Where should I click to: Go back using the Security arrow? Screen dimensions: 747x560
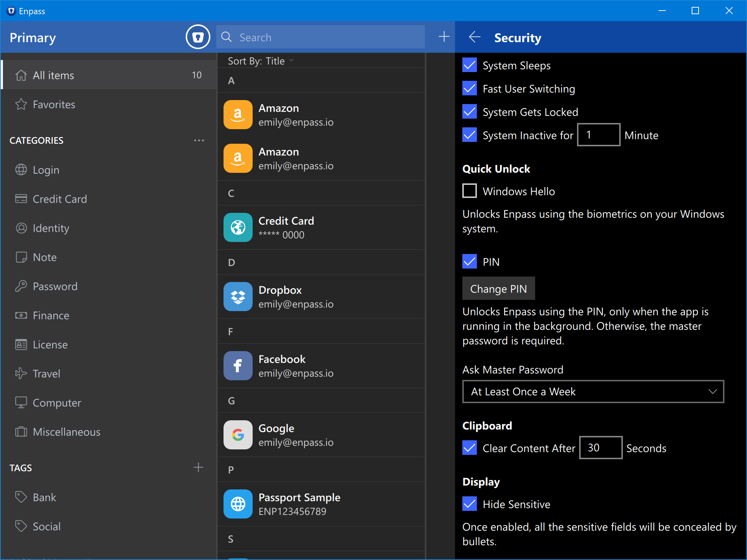(x=474, y=37)
